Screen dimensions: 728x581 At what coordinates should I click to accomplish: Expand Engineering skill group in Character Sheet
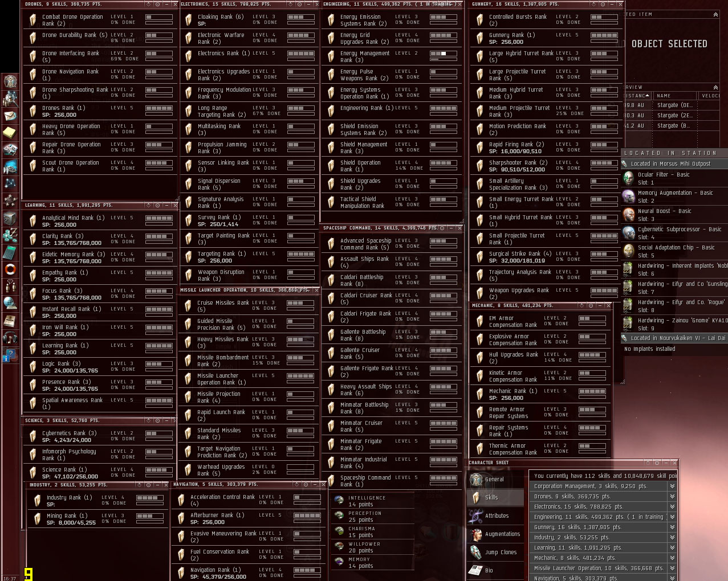(673, 517)
